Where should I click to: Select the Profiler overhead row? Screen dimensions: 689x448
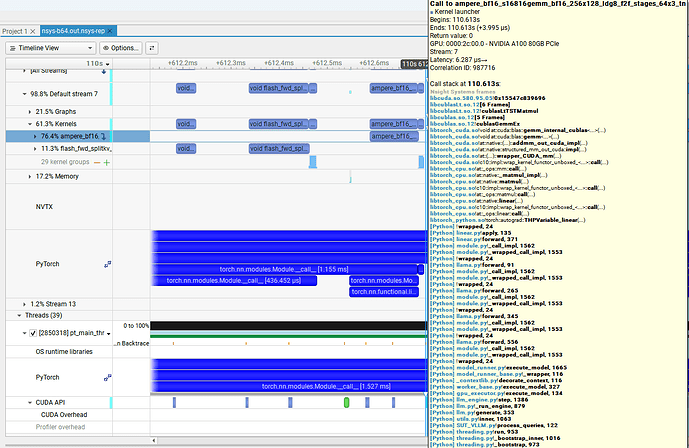click(61, 427)
